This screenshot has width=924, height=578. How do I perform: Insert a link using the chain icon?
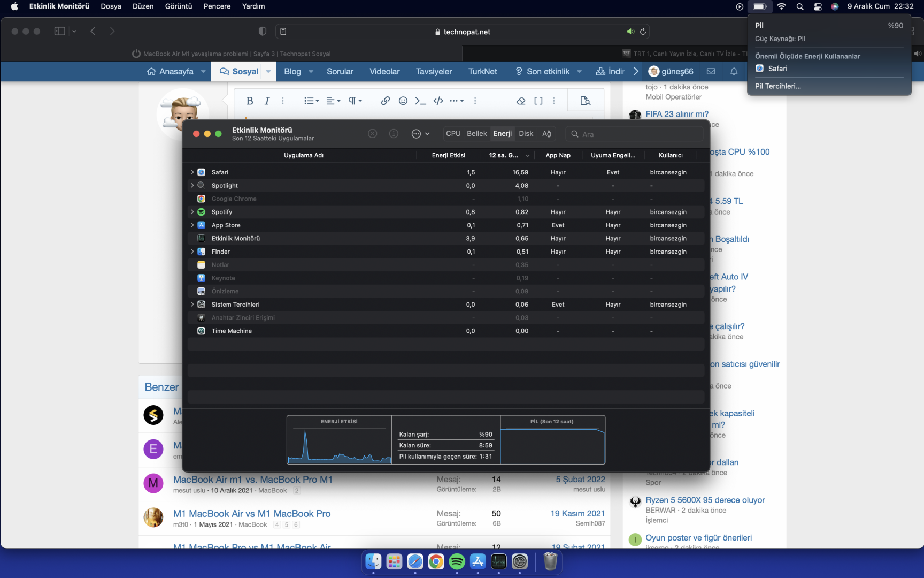coord(385,101)
